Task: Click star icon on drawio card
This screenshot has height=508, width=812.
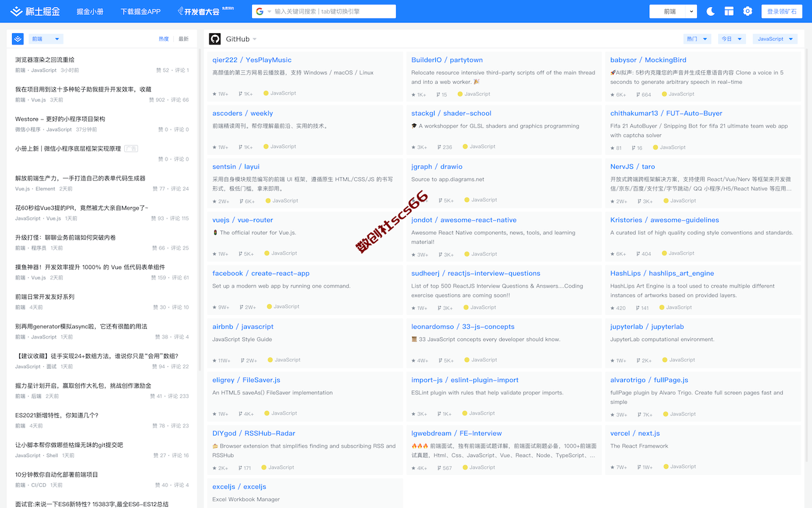Action: click(414, 201)
